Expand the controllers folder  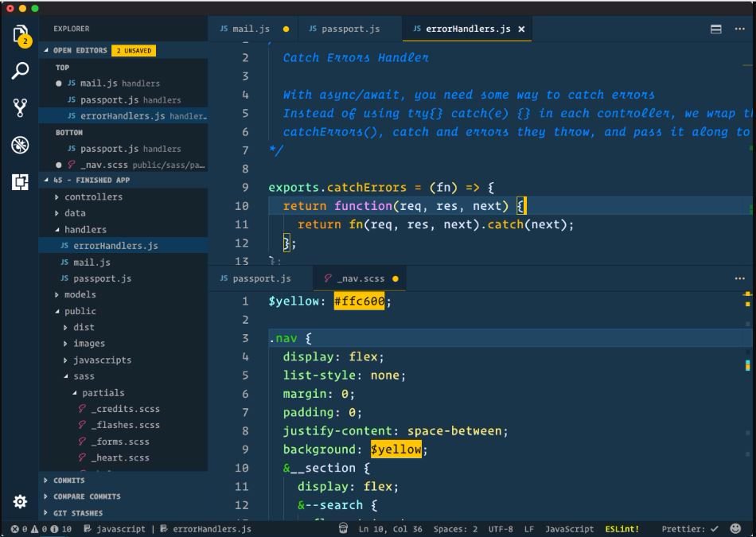click(94, 197)
